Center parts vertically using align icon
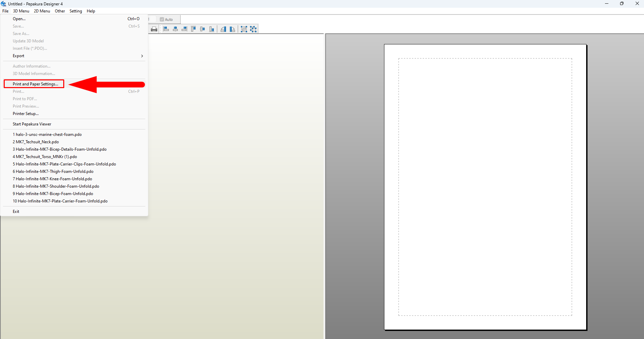Screen dimensions: 644x339 [202, 29]
